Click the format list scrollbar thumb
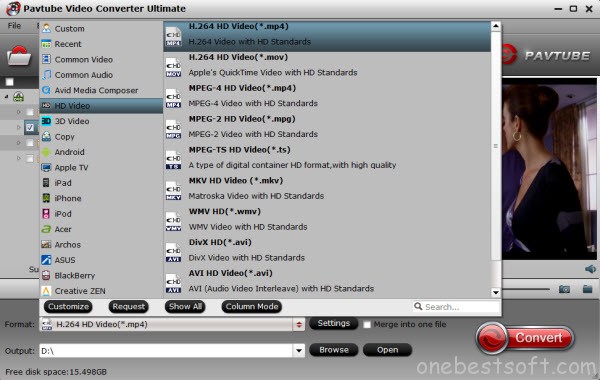Image resolution: width=600 pixels, height=380 pixels. pos(496,146)
